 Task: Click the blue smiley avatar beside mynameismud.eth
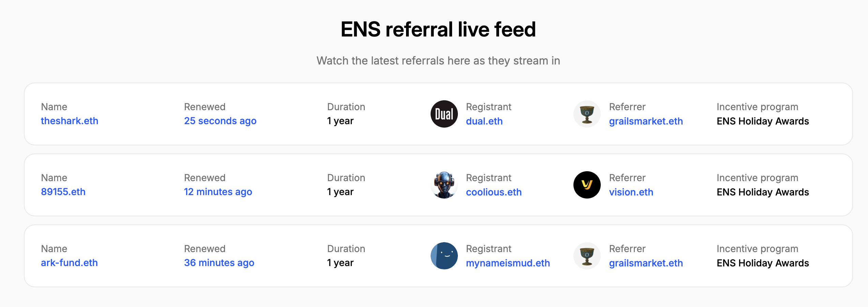click(x=444, y=256)
